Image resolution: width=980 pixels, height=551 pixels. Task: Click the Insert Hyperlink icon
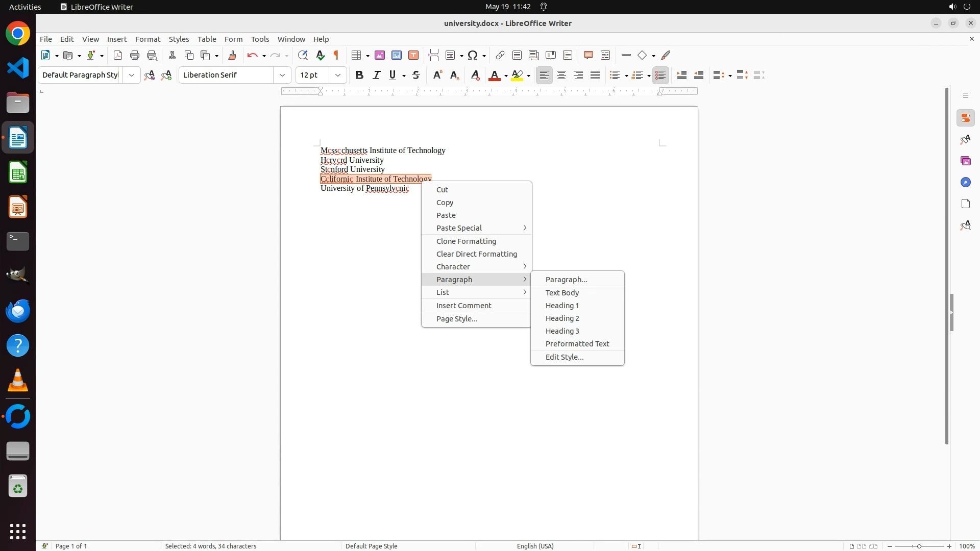pyautogui.click(x=500, y=55)
